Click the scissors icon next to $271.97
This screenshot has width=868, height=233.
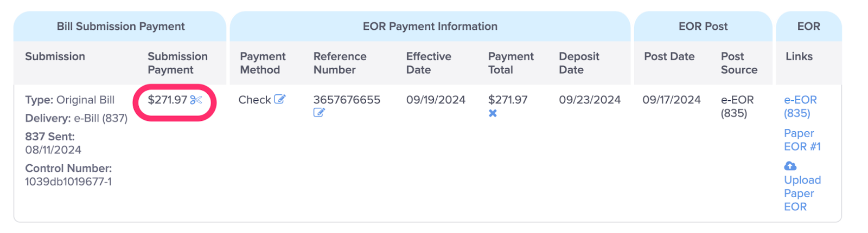(196, 100)
